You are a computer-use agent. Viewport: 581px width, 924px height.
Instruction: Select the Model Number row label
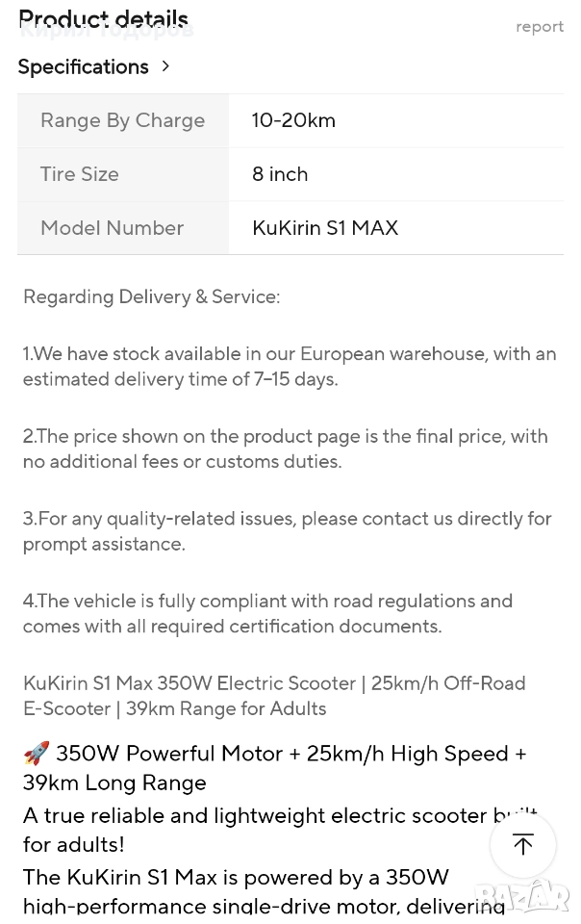(112, 227)
